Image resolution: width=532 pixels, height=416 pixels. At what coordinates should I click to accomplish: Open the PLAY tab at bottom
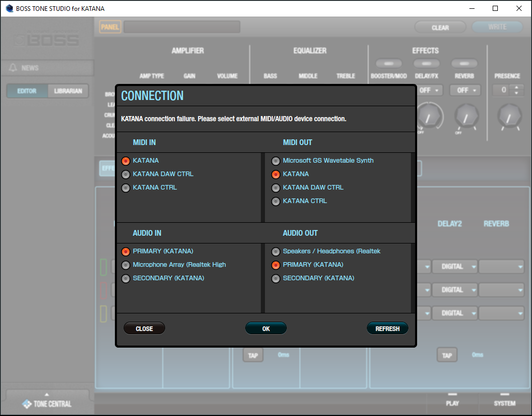(452, 403)
